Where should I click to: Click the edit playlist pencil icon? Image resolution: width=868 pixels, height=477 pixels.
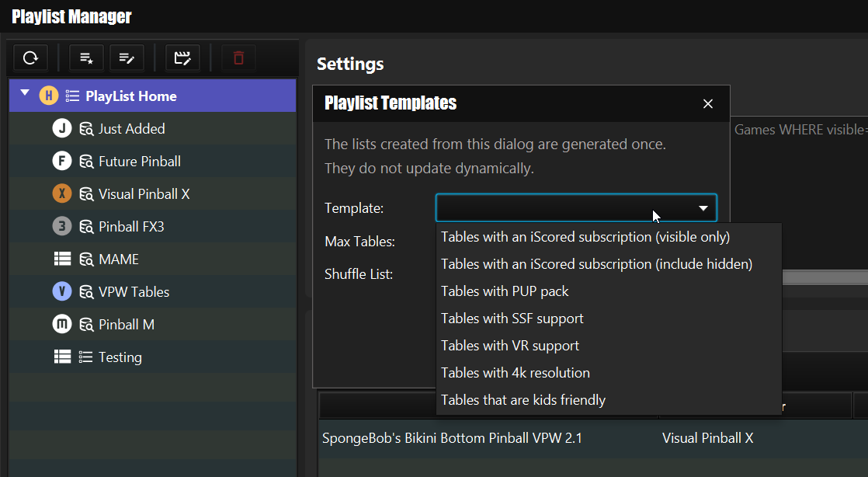[x=127, y=57]
